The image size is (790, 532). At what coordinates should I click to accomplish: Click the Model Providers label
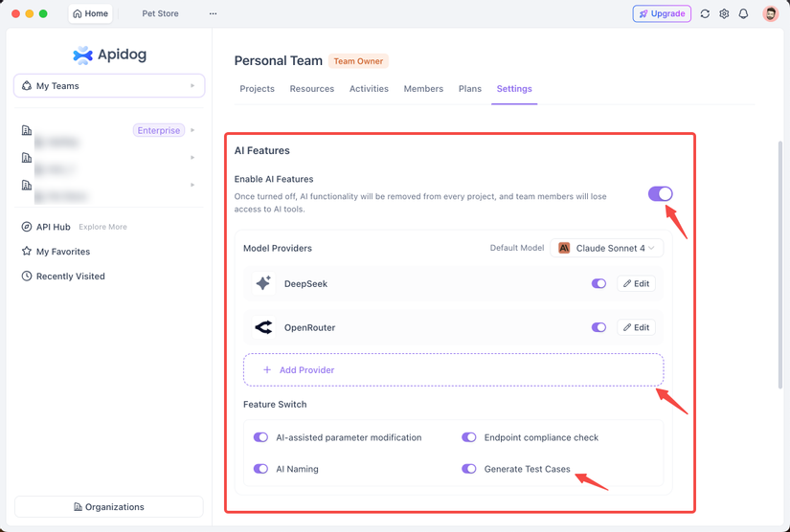(x=278, y=248)
